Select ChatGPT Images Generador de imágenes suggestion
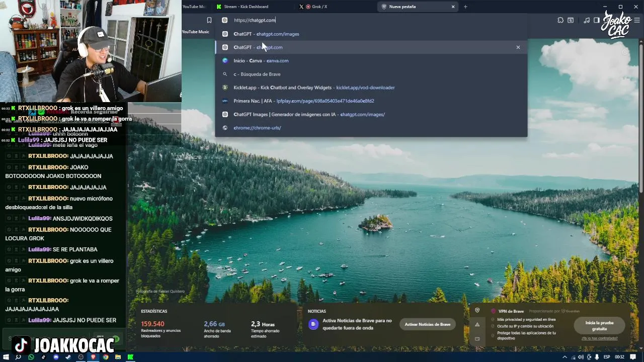The width and height of the screenshot is (644, 362). (371, 114)
